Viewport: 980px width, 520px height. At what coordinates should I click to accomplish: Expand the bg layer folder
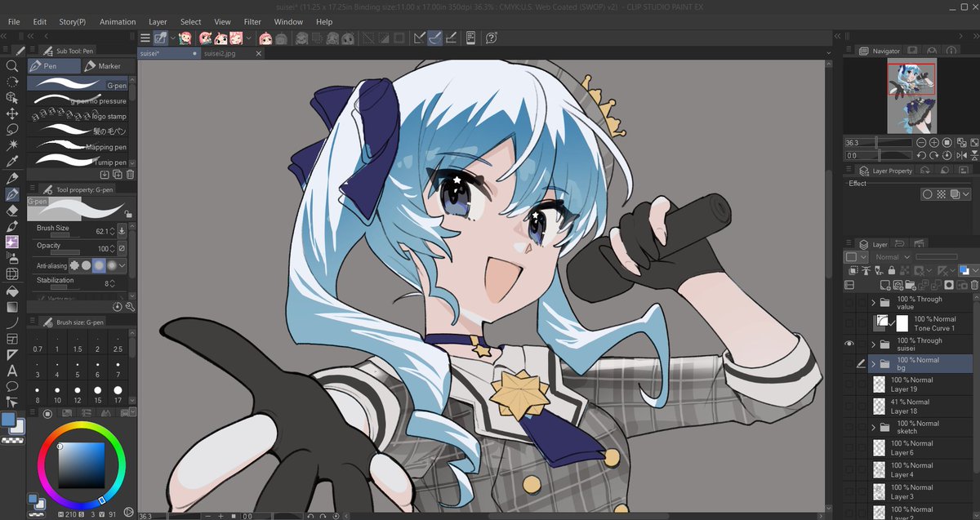(874, 364)
